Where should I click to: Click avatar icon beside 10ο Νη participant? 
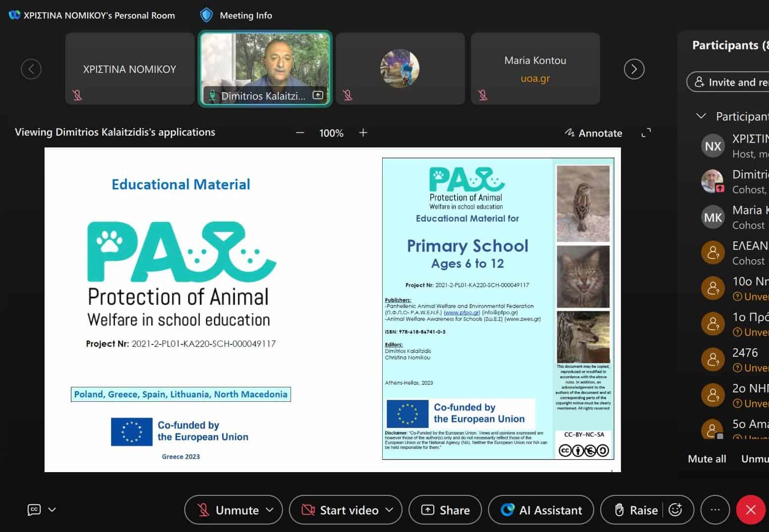point(713,288)
